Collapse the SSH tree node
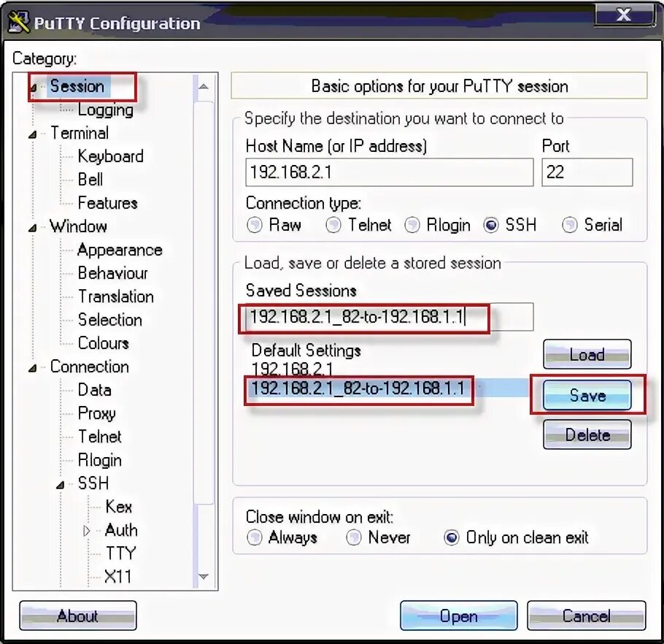Image resolution: width=664 pixels, height=644 pixels. pyautogui.click(x=60, y=485)
